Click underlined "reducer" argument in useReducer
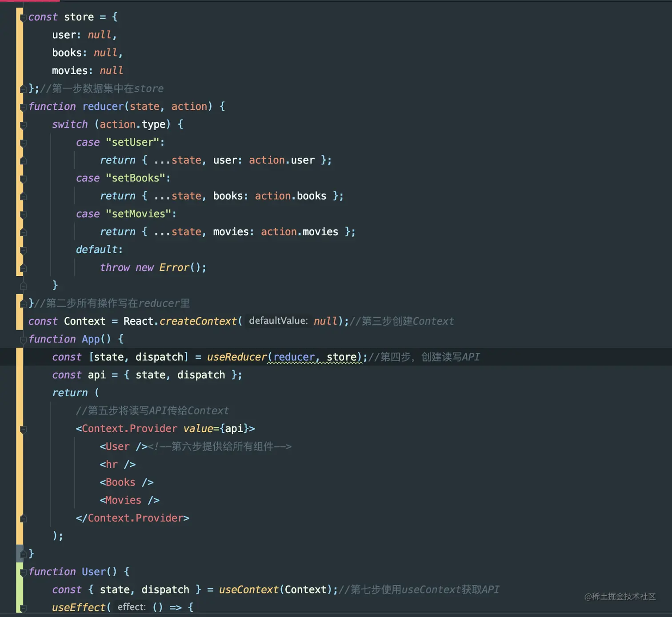Screen dimensions: 672x617 [294, 357]
